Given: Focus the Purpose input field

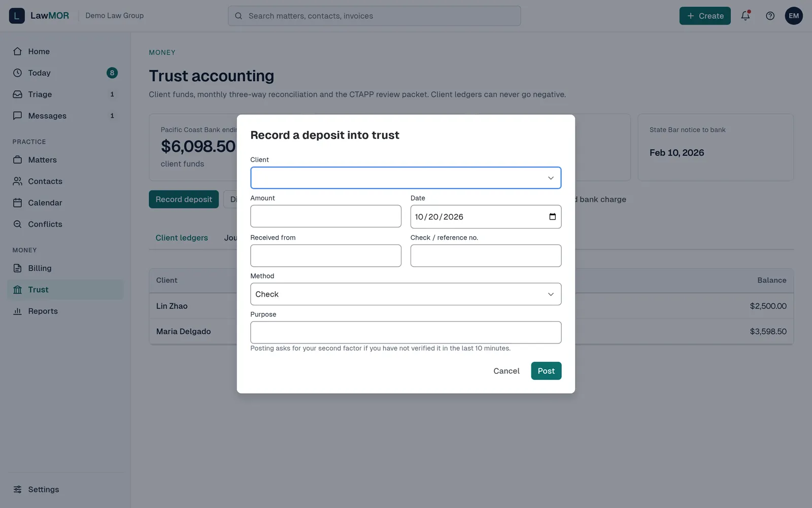Looking at the screenshot, I should pos(405,332).
